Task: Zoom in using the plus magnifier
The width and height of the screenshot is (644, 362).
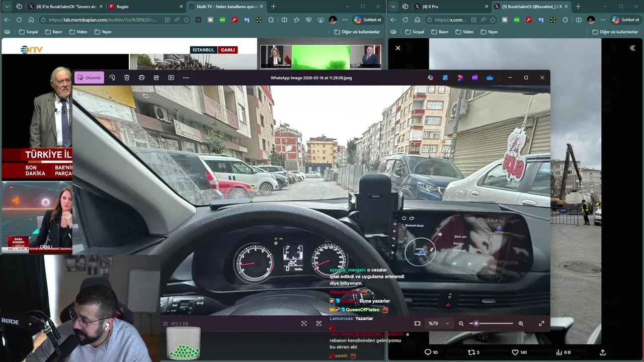Action: click(x=521, y=323)
